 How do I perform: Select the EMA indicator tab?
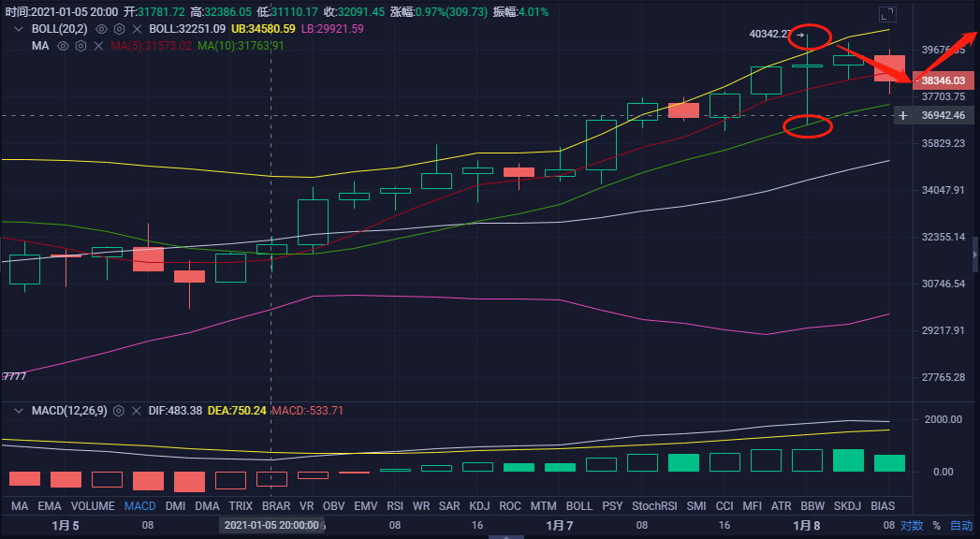click(x=50, y=506)
